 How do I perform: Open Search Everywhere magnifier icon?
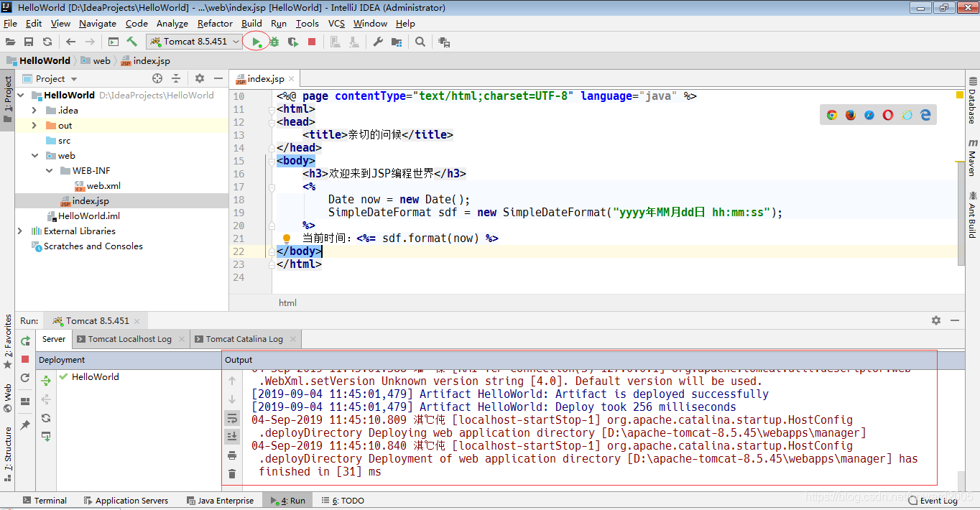420,42
